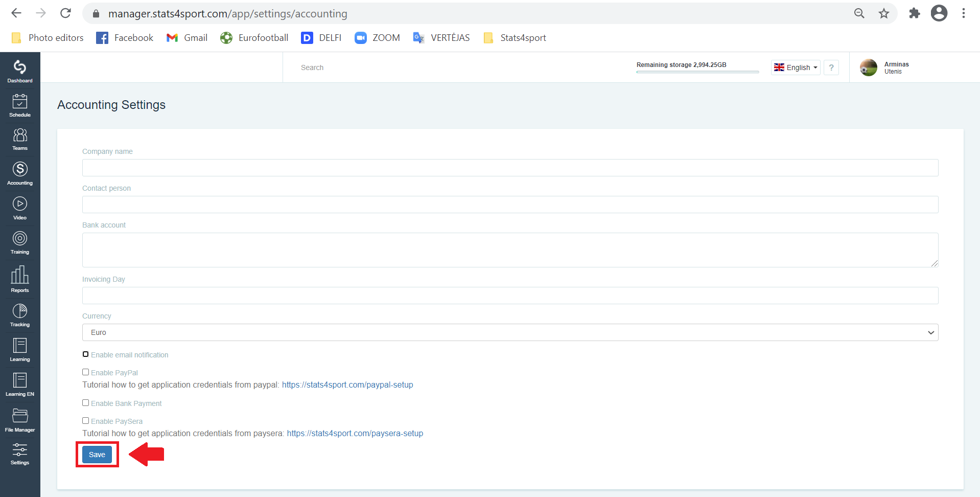Screen dimensions: 980x497
Task: Open the Accounting sidebar icon
Action: 20,173
